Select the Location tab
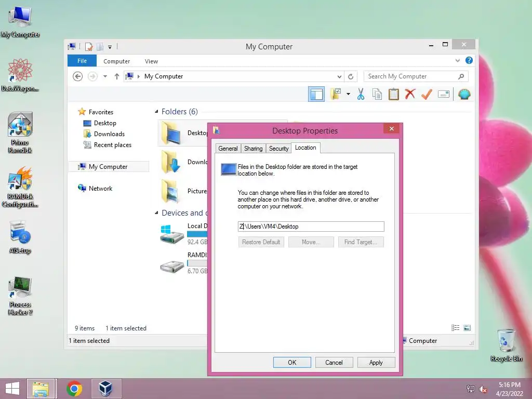Screen dimensions: 532x399 tap(305, 148)
